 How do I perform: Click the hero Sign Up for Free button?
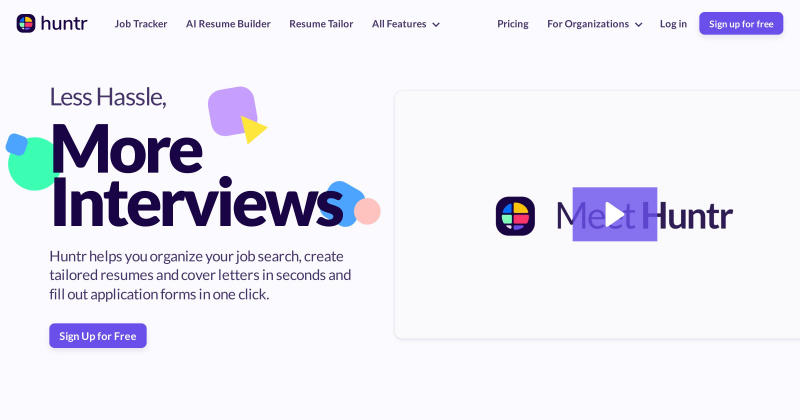[98, 336]
